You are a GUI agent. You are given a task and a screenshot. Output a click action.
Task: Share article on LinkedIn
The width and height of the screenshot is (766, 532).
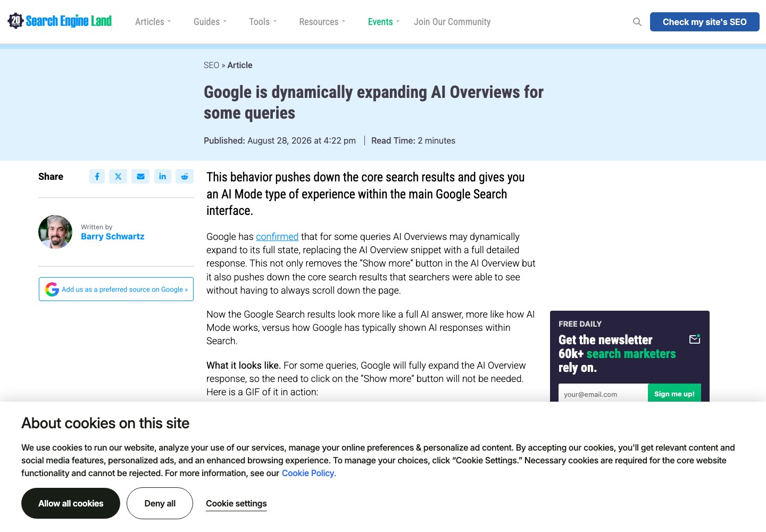162,177
